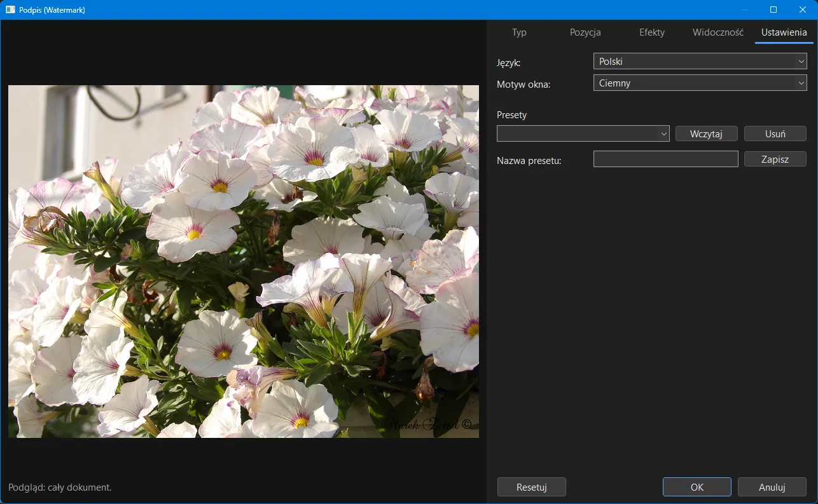This screenshot has height=504, width=818.
Task: Click the flower preview image
Action: (244, 262)
